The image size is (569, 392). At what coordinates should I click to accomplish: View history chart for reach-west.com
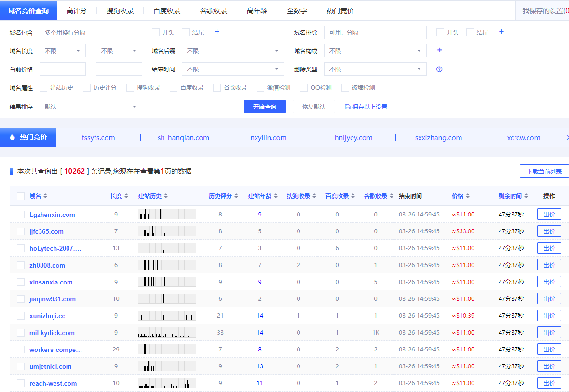coord(167,383)
